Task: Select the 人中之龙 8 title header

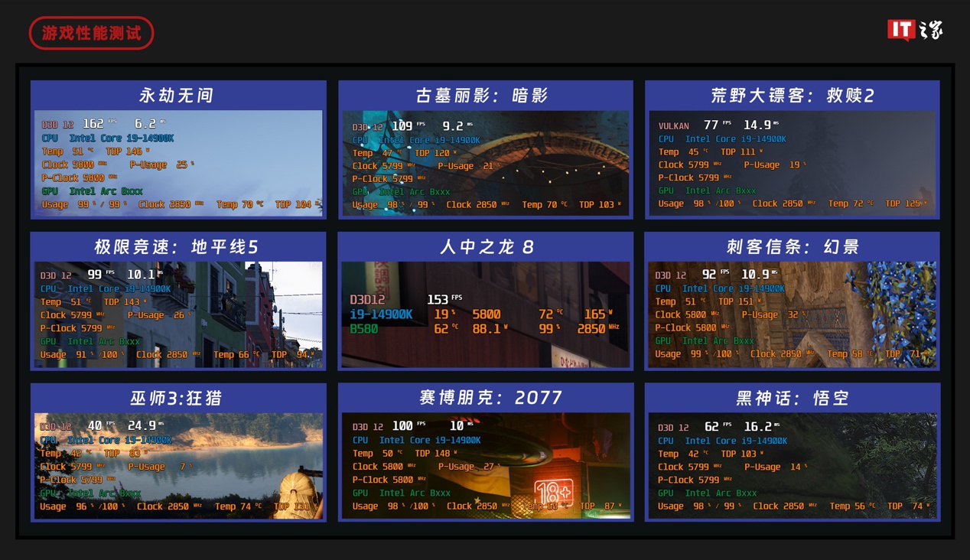Action: [x=487, y=247]
